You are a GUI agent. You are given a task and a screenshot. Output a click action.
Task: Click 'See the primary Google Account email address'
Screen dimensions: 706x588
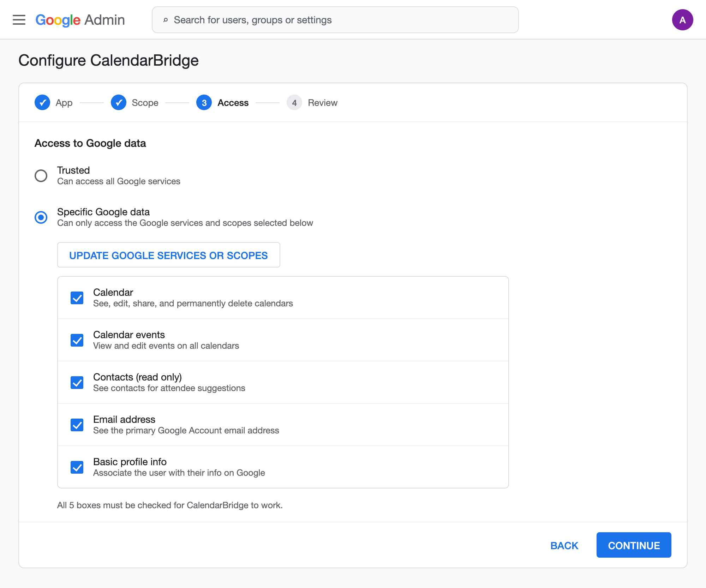click(x=186, y=431)
